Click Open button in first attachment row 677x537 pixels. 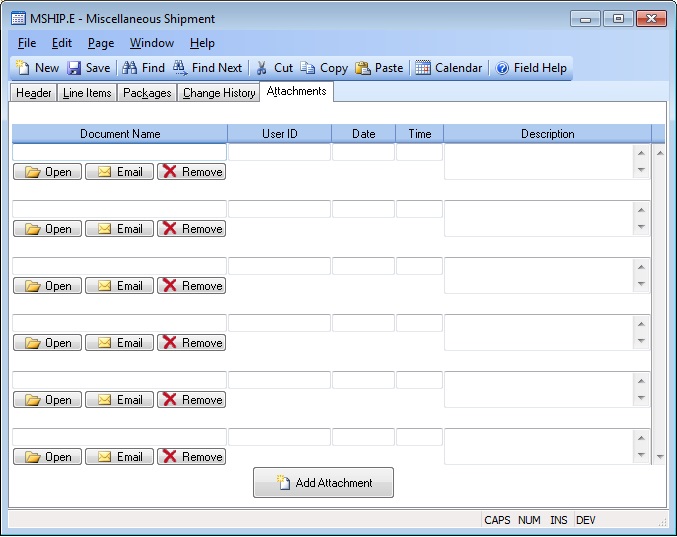pos(48,172)
